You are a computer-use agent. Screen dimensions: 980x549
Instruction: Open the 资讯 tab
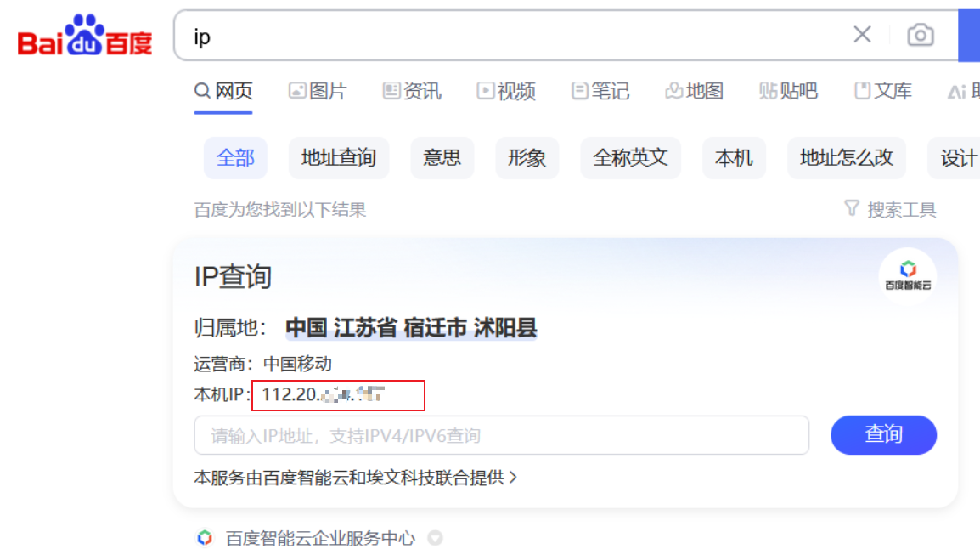[412, 91]
